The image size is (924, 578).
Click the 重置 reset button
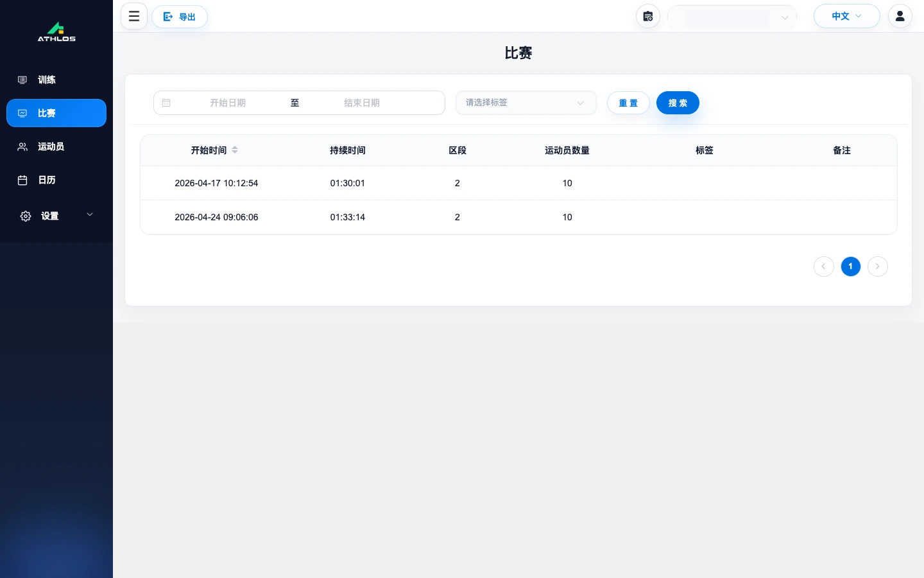click(x=628, y=103)
